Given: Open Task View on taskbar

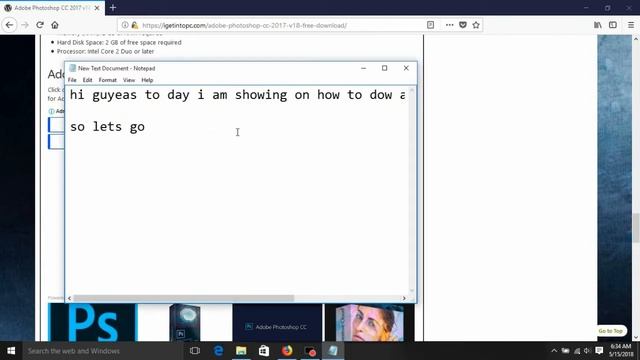Looking at the screenshot, I should click(x=195, y=351).
